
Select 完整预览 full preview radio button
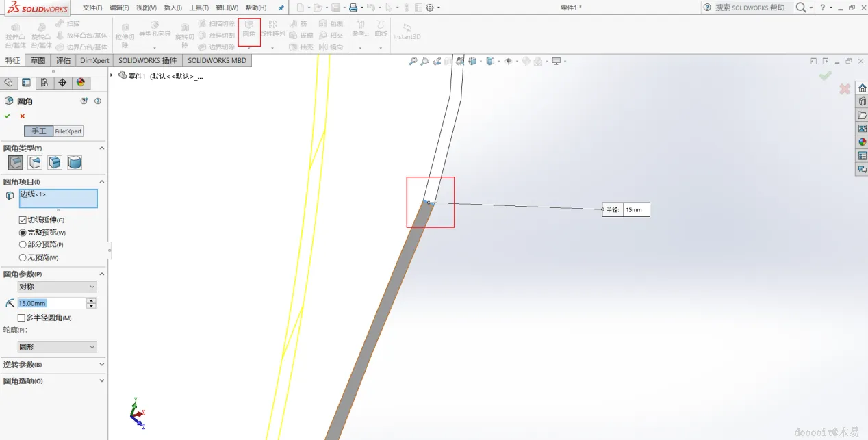click(23, 233)
